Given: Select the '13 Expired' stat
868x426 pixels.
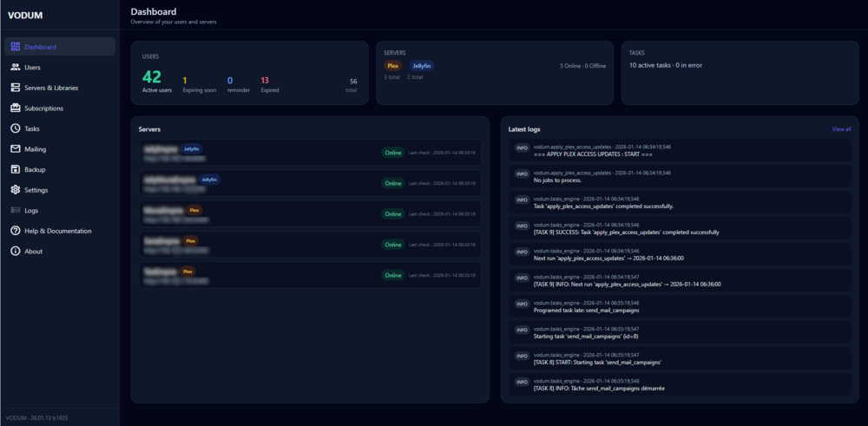Looking at the screenshot, I should [270, 85].
